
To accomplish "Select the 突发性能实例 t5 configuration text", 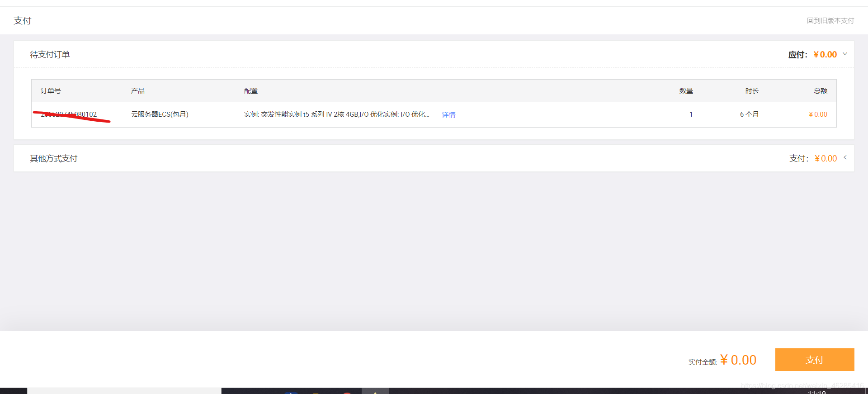I will pos(337,114).
